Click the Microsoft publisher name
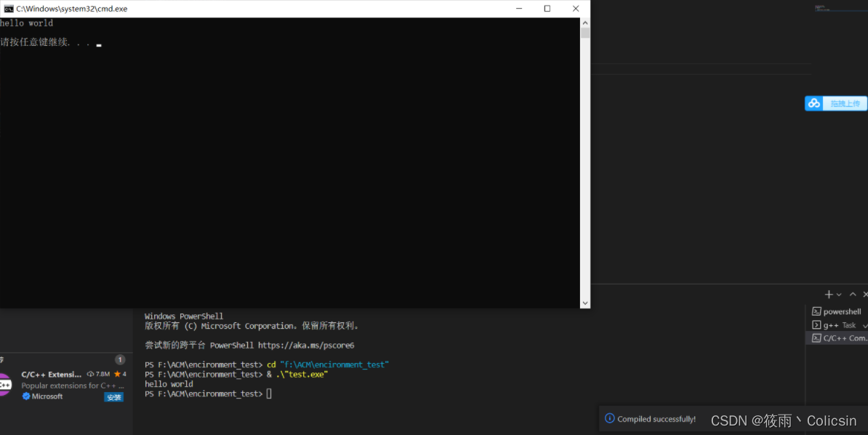This screenshot has height=435, width=868. [47, 396]
